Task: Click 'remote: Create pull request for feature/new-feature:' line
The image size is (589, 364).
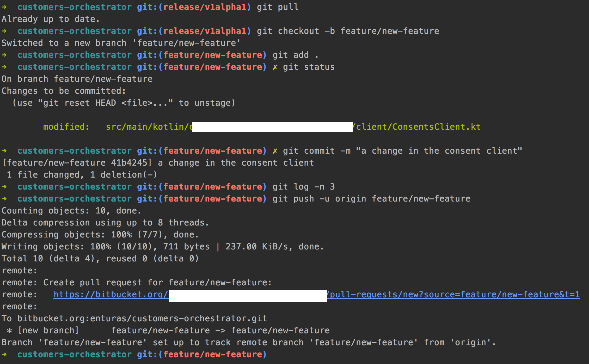Action: [137, 283]
